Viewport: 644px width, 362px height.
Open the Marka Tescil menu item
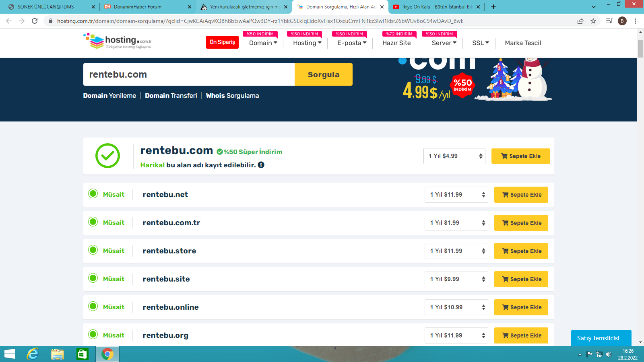(x=523, y=43)
